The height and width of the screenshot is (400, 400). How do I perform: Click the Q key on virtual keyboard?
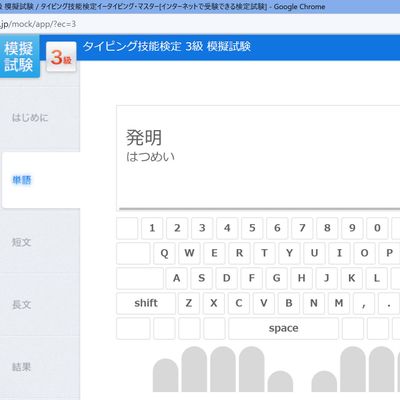(x=164, y=253)
